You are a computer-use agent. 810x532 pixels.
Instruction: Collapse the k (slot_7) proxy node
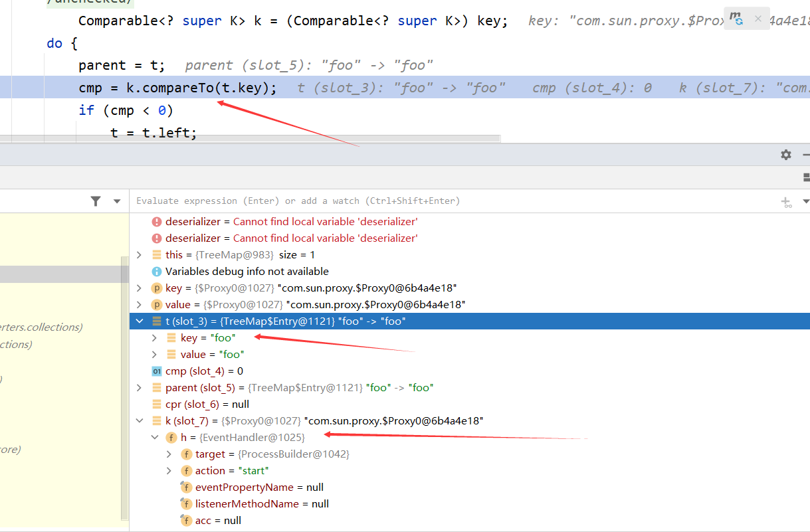(x=139, y=420)
